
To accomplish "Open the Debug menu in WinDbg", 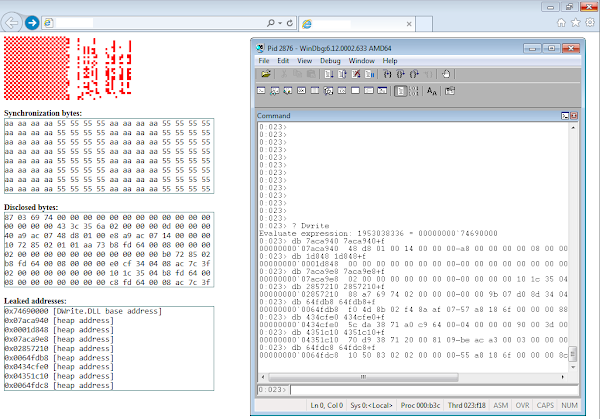I will coord(330,61).
